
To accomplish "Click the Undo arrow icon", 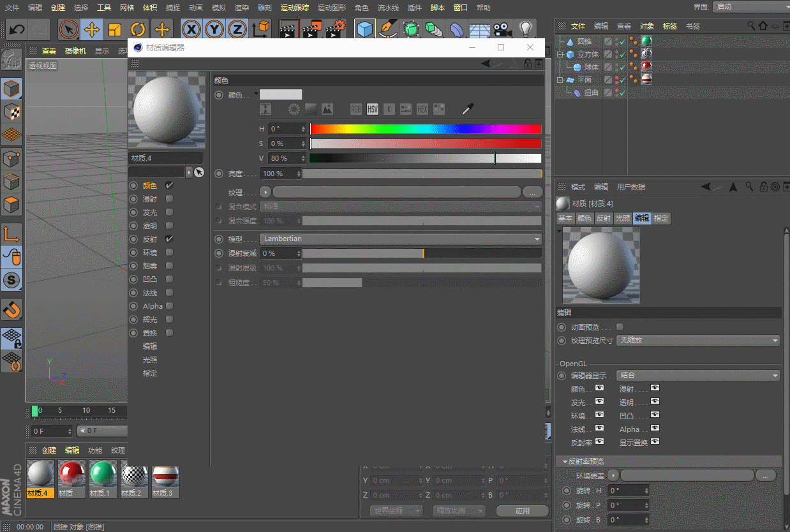I will click(17, 29).
